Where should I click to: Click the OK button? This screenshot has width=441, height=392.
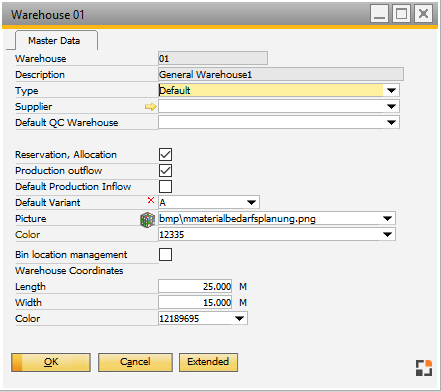click(51, 362)
